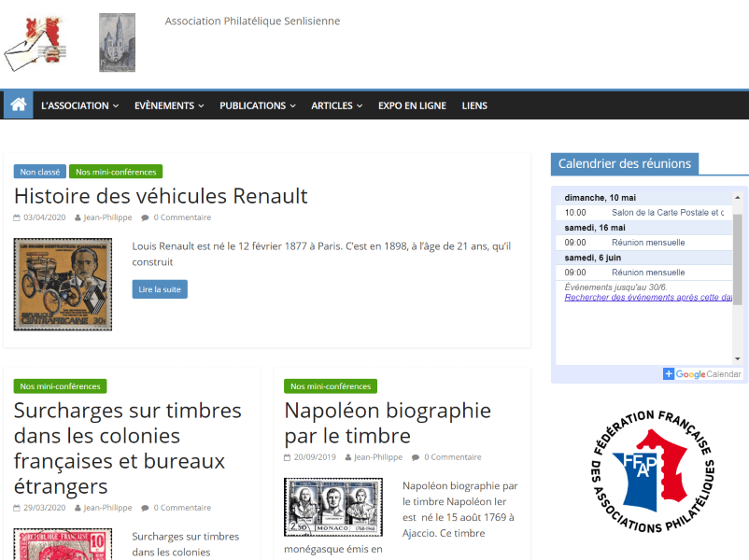The height and width of the screenshot is (560, 749).
Task: Expand the PUBLICATIONS dropdown chevron
Action: coord(293,106)
